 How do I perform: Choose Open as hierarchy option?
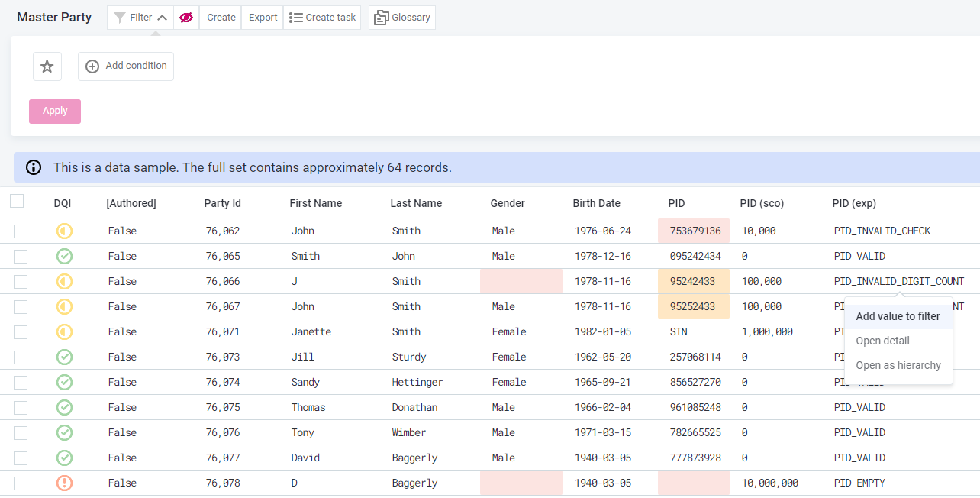[898, 365]
